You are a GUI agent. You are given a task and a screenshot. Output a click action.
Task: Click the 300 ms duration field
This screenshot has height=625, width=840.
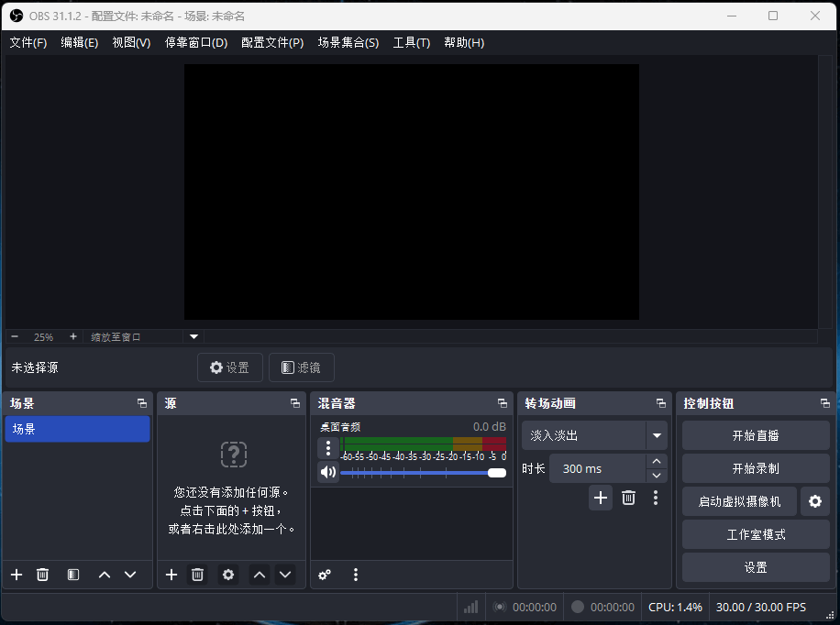pyautogui.click(x=598, y=468)
